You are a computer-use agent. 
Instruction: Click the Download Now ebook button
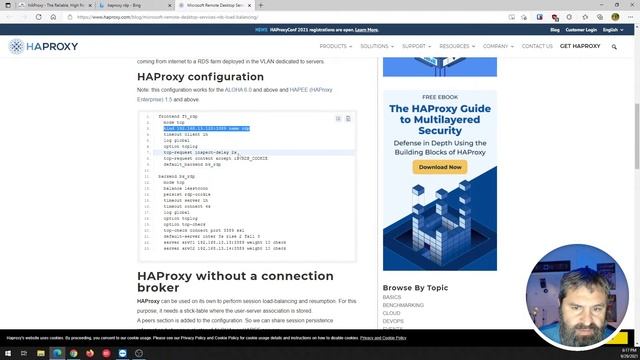tap(440, 167)
